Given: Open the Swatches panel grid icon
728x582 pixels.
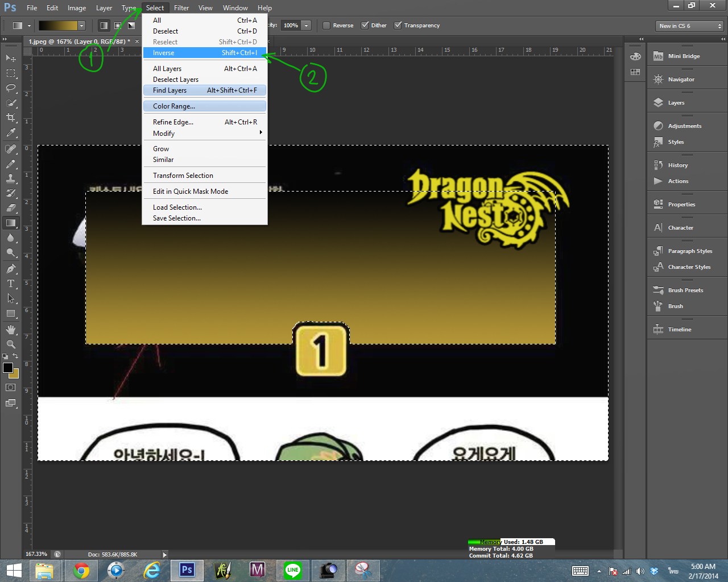Looking at the screenshot, I should (635, 72).
